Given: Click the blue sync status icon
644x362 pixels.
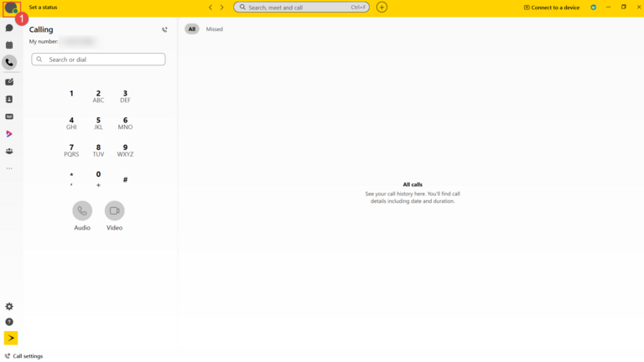Looking at the screenshot, I should (x=594, y=8).
